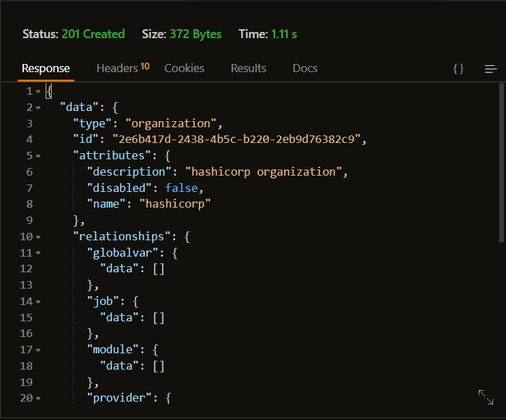Open the Docs tab
The height and width of the screenshot is (420, 506).
(x=305, y=68)
